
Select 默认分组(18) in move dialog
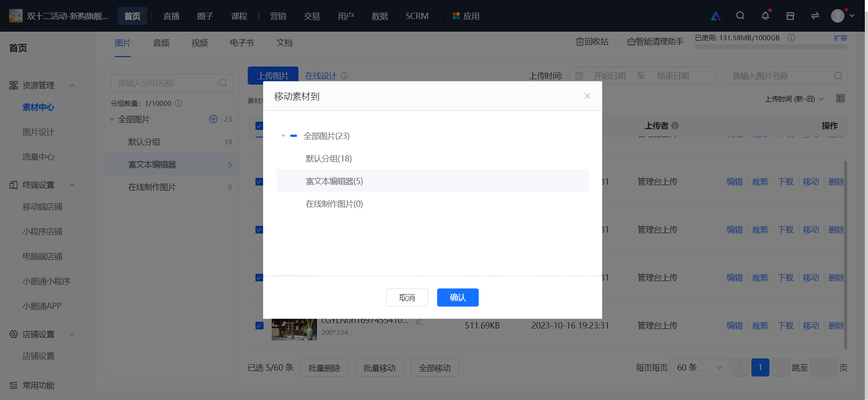(x=433, y=158)
